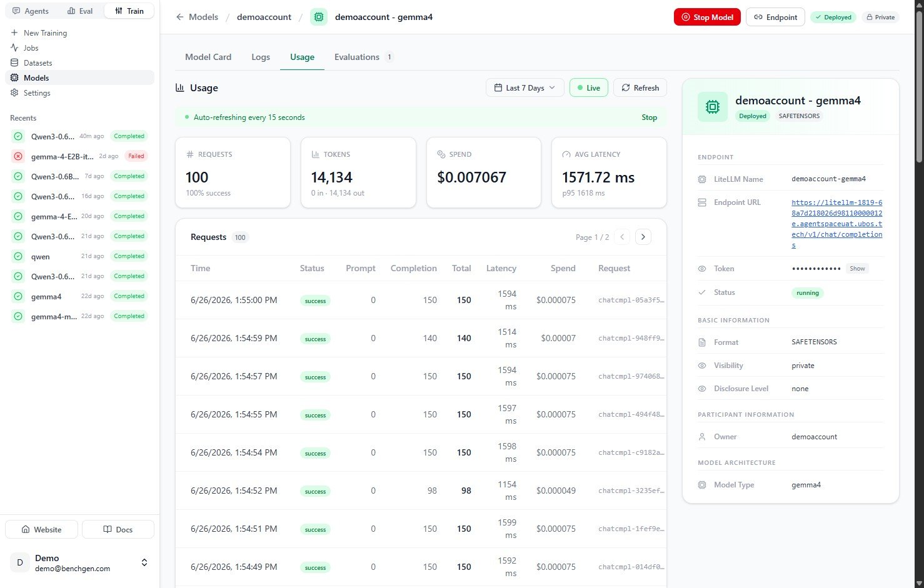Switch to the Logs tab

(x=261, y=57)
